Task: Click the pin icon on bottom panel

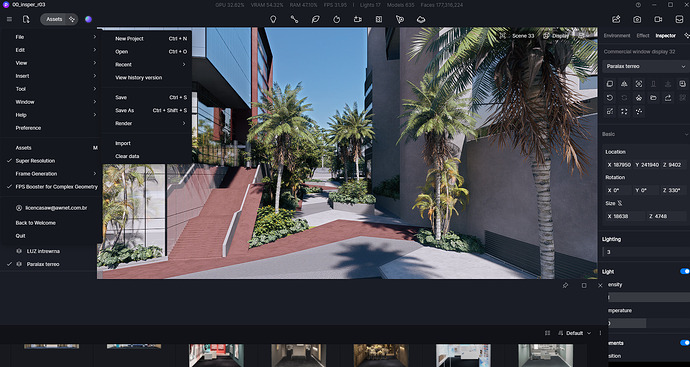Action: click(565, 286)
